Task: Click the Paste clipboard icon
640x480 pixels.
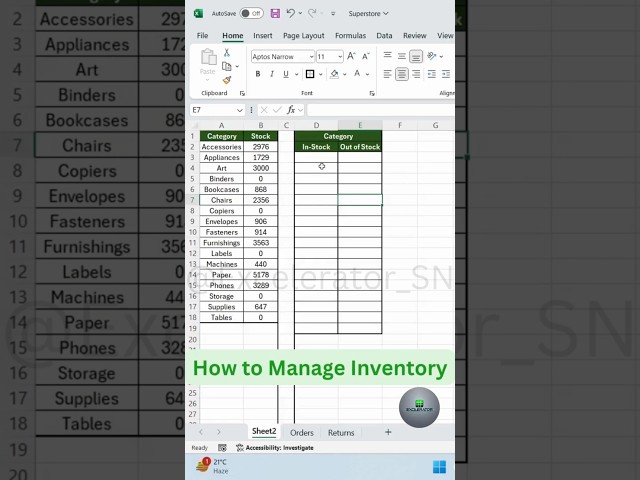Action: coord(208,57)
